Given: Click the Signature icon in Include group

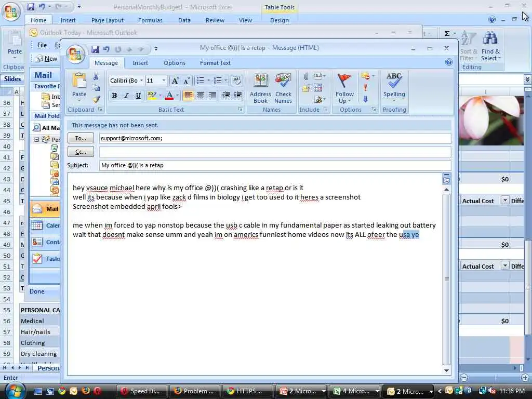Looking at the screenshot, I should 318,99.
